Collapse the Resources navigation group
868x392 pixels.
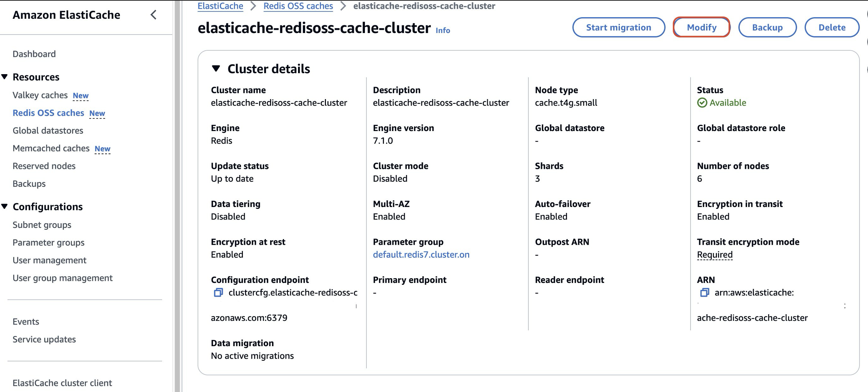[x=5, y=77]
